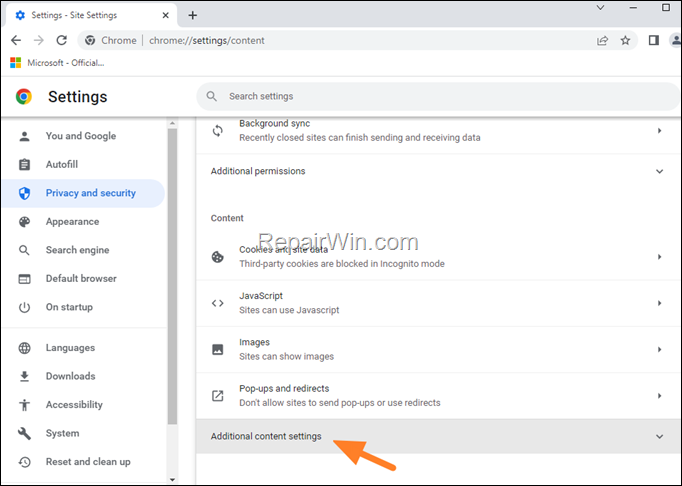The width and height of the screenshot is (682, 486).
Task: Open the Accessibility section
Action: coord(84,405)
